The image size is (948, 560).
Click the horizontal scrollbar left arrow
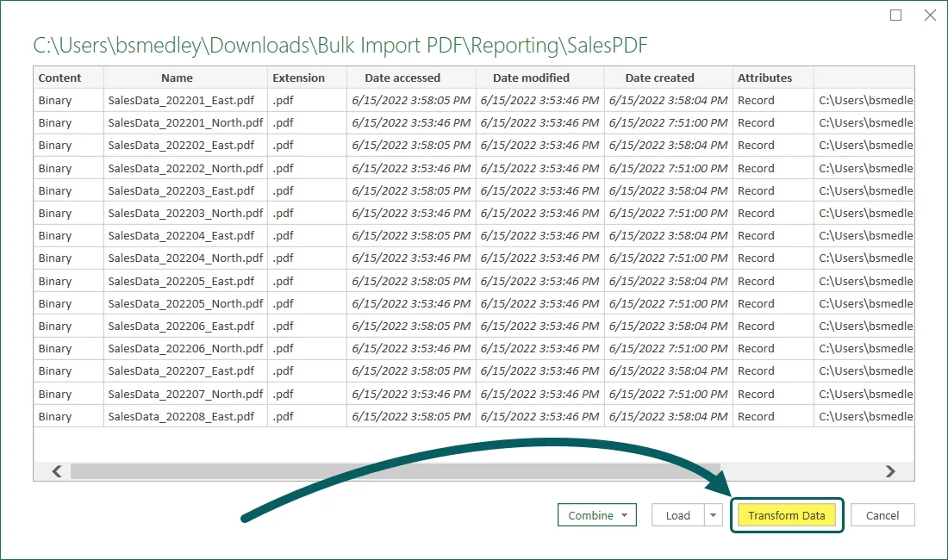point(57,471)
